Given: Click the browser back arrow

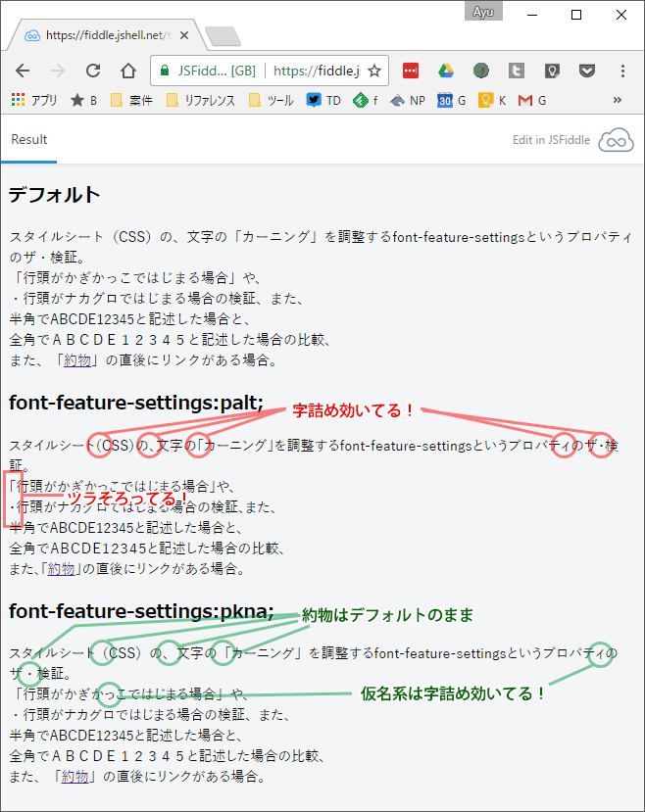Looking at the screenshot, I should click(23, 71).
